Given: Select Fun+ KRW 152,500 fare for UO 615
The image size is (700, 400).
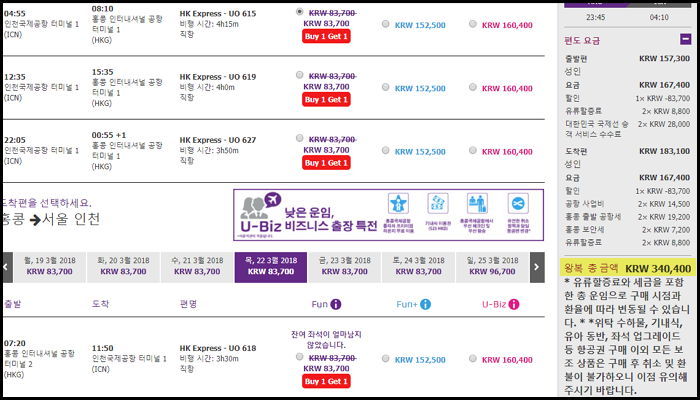Looking at the screenshot, I should pos(386,24).
